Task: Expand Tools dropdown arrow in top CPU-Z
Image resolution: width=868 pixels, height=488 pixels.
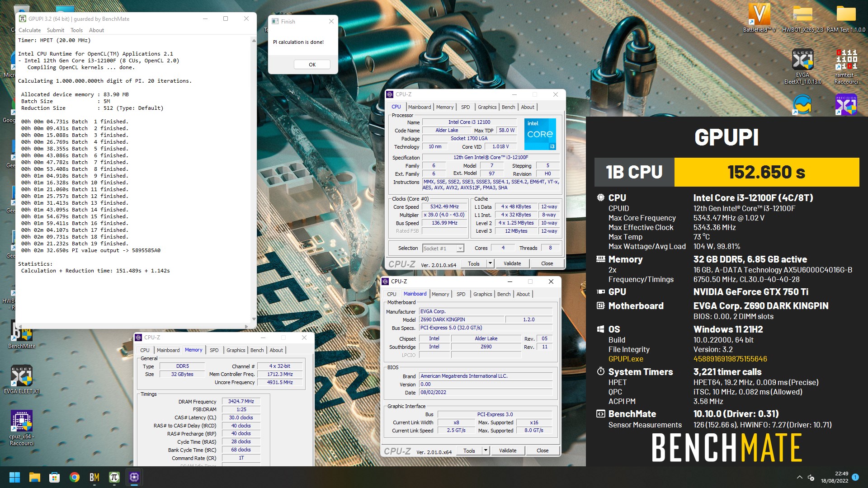Action: click(490, 263)
